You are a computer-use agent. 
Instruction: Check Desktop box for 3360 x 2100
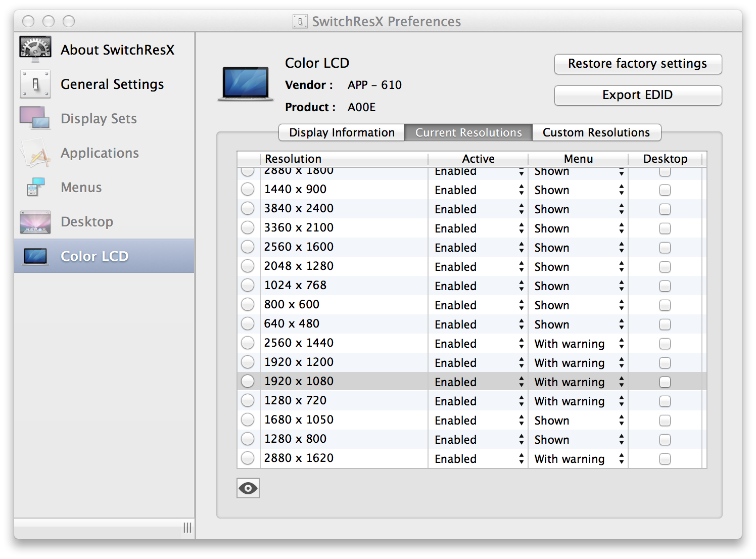(x=665, y=228)
